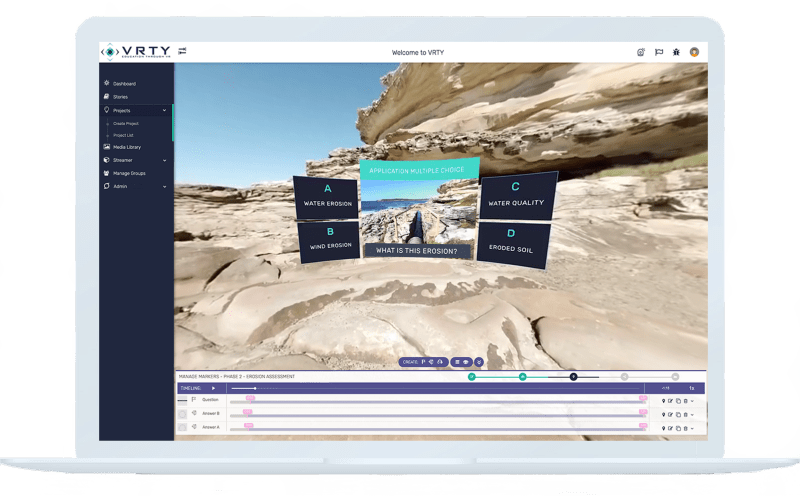Expand the Admin sidebar section chevron

(x=164, y=187)
